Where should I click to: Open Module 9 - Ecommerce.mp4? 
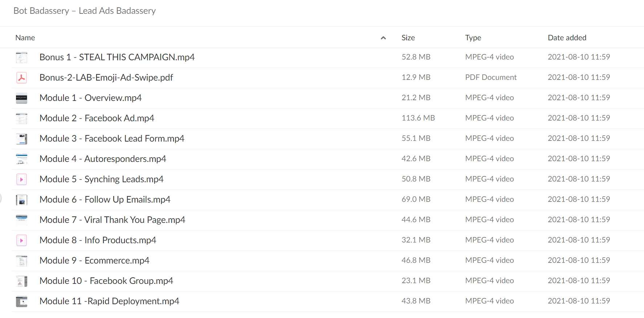(x=94, y=261)
